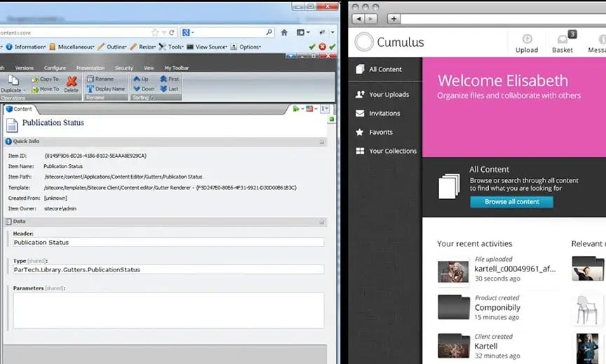The height and width of the screenshot is (364, 606).
Task: Click the green status indicator beside Publication Status
Action: tap(331, 119)
